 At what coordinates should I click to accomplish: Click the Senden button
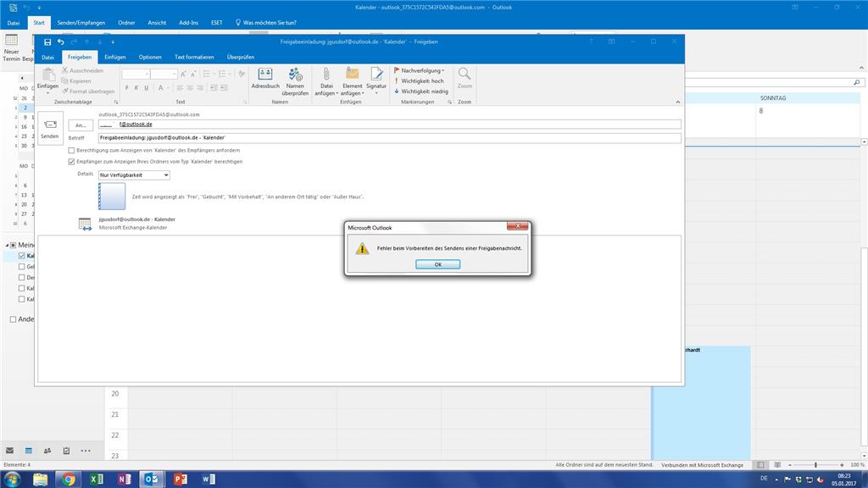pos(50,129)
